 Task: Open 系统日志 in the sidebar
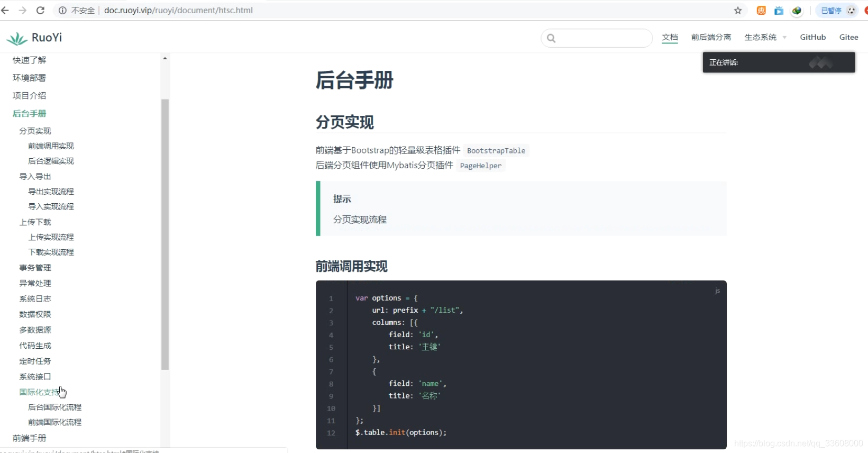point(35,299)
